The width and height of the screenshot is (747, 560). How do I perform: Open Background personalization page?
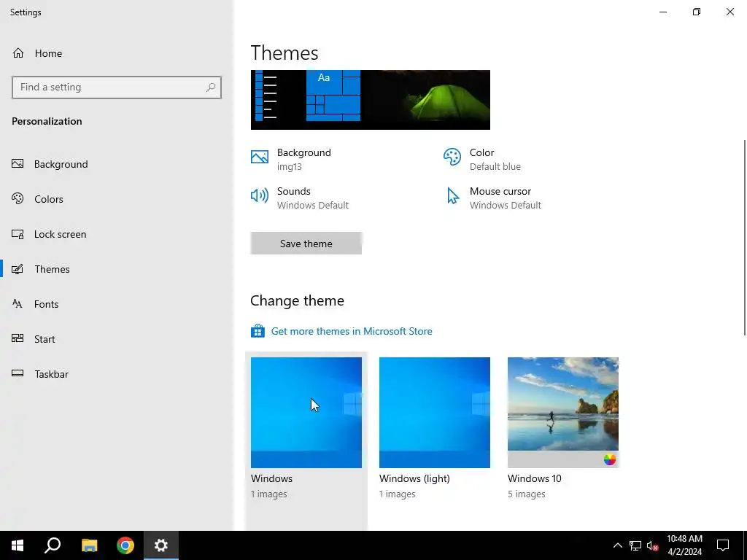[117, 164]
